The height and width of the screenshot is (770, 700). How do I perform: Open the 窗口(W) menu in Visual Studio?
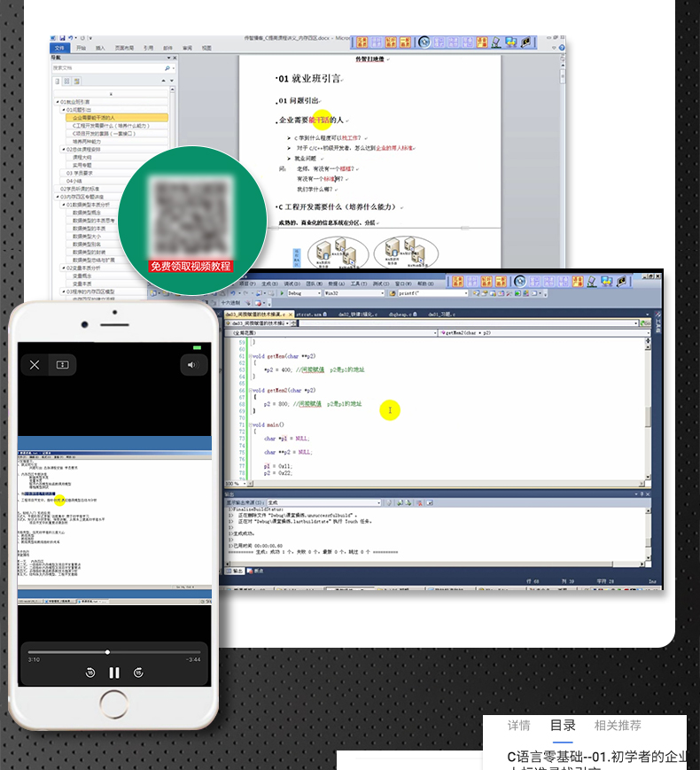pos(403,284)
